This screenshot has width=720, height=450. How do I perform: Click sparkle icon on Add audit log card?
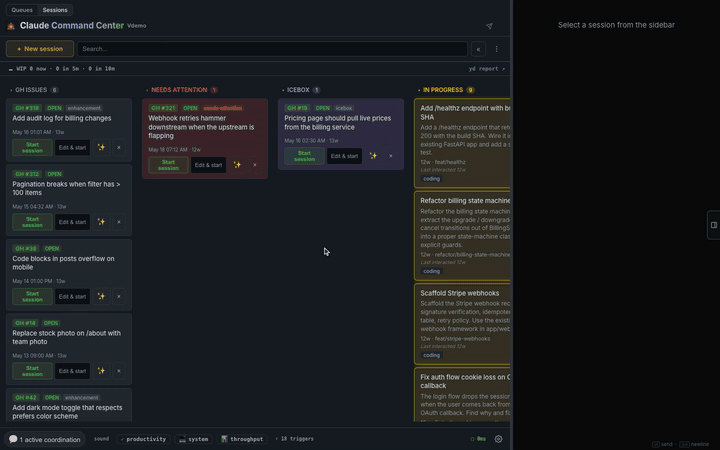point(101,148)
